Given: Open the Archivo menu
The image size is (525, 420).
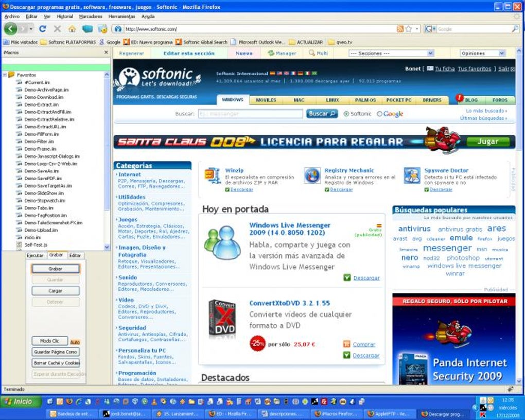Looking at the screenshot, I should [x=12, y=16].
